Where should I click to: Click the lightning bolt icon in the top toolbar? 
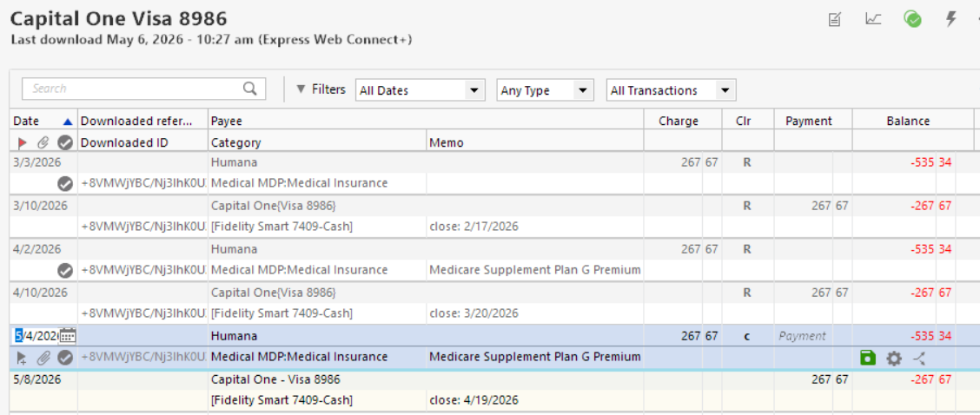(950, 19)
